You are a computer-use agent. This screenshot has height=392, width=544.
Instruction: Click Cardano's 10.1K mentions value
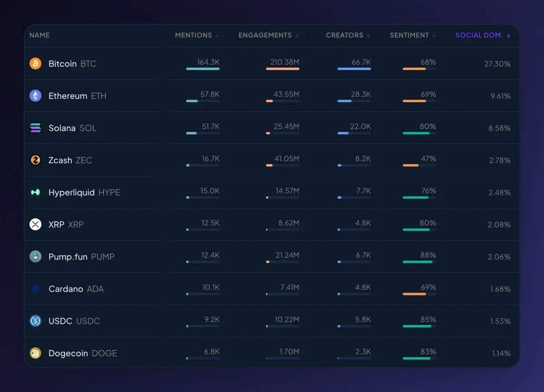pos(211,287)
